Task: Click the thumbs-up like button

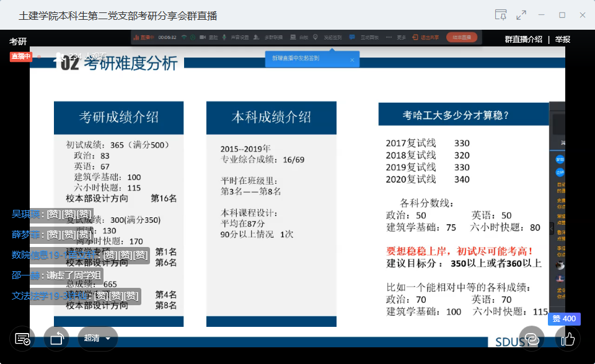Action: [x=568, y=339]
